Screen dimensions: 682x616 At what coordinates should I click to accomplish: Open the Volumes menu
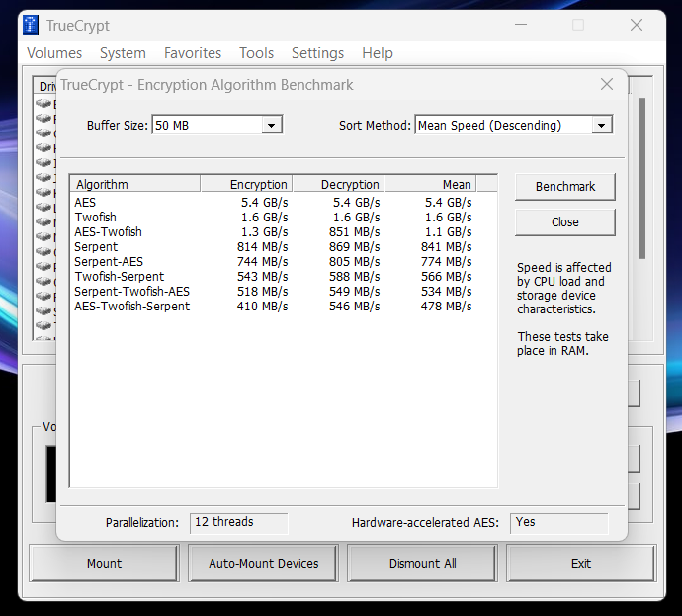click(x=54, y=53)
